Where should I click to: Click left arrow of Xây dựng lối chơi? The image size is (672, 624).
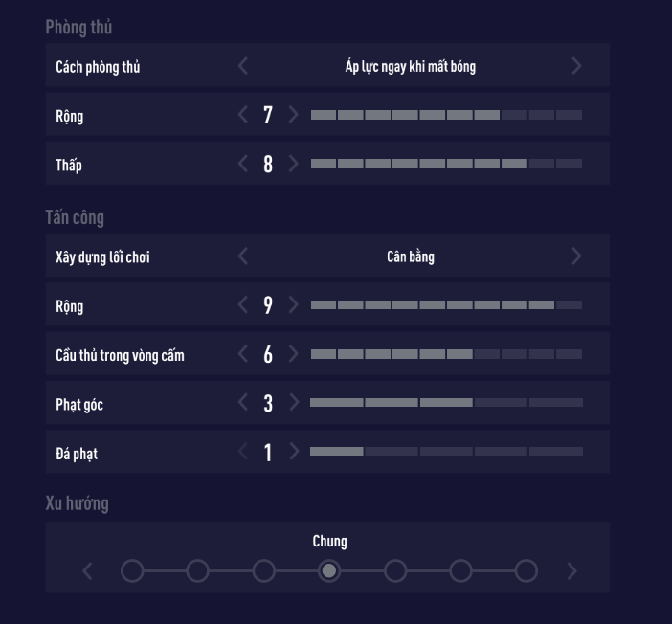[243, 256]
